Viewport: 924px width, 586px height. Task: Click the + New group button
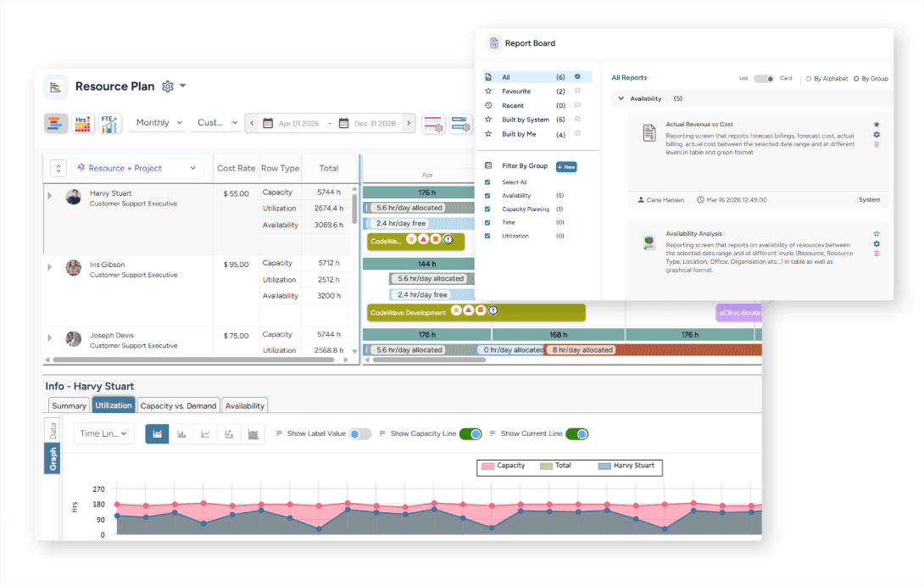(x=565, y=167)
